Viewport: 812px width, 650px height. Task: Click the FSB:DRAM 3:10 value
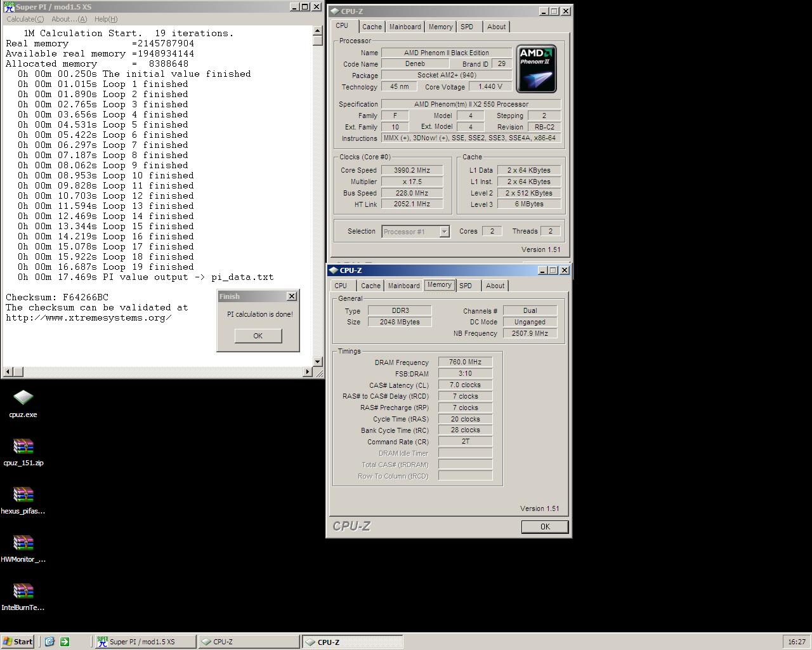pos(465,373)
